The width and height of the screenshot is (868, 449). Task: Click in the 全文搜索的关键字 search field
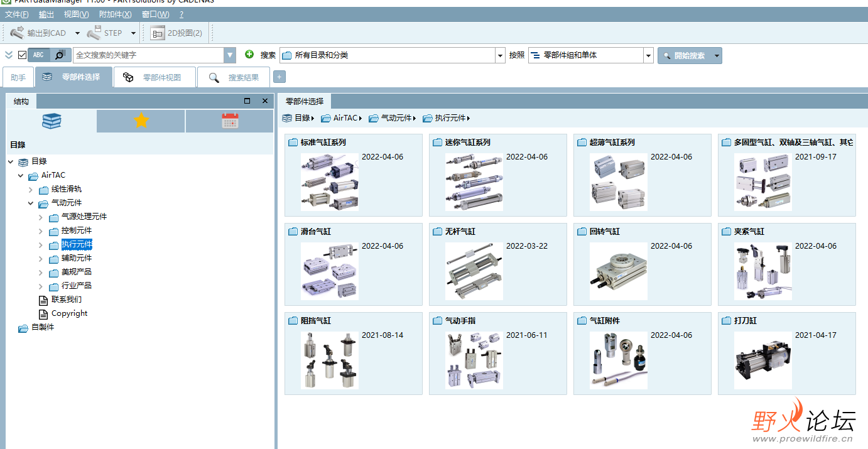click(x=148, y=55)
